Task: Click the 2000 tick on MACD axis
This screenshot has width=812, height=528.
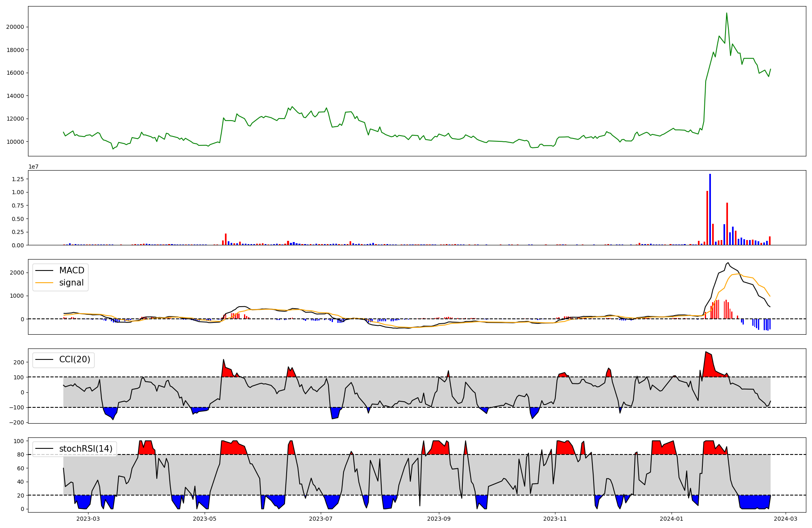Action: click(x=17, y=273)
